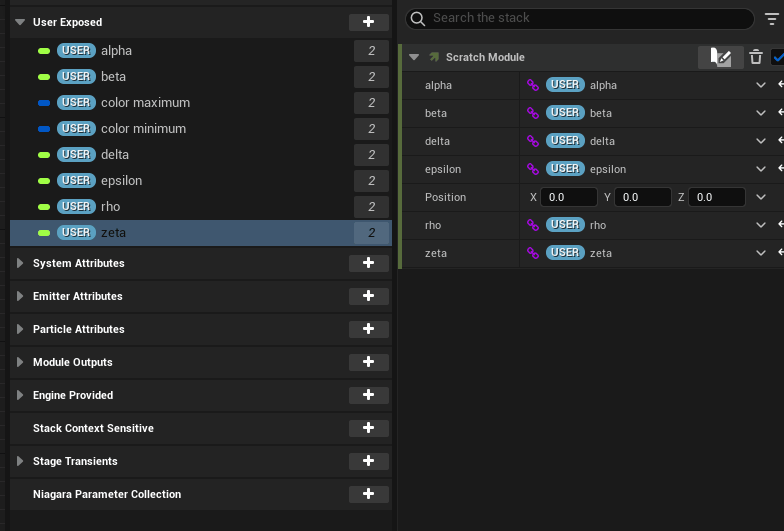Add a parameter to Particle Attributes
Screen dimensions: 784x531
click(x=369, y=329)
